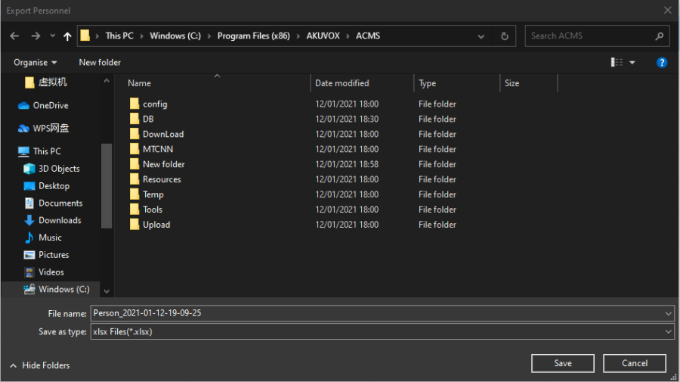Screen dimensions: 680x382
Task: Open the help question mark icon
Action: (661, 63)
